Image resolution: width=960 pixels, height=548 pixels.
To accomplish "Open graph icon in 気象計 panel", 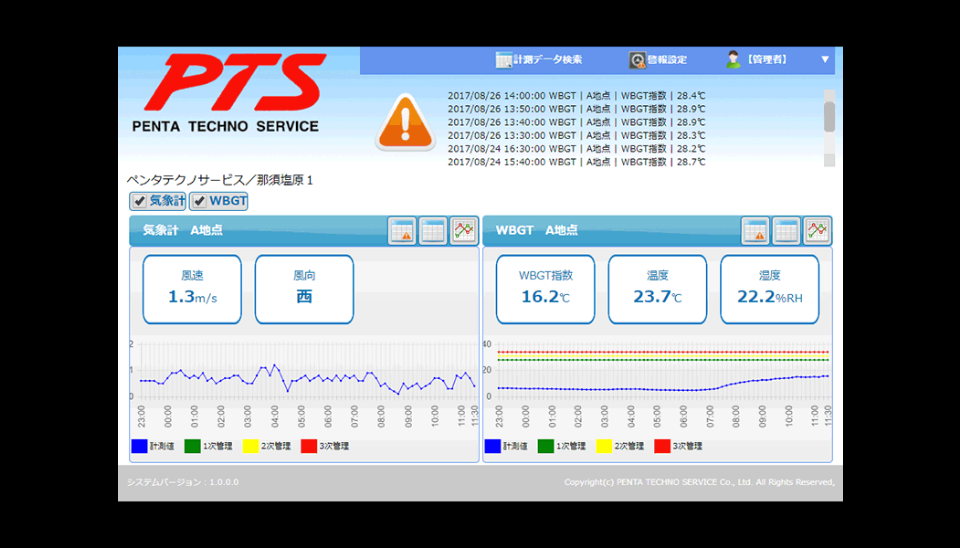I will click(x=463, y=231).
